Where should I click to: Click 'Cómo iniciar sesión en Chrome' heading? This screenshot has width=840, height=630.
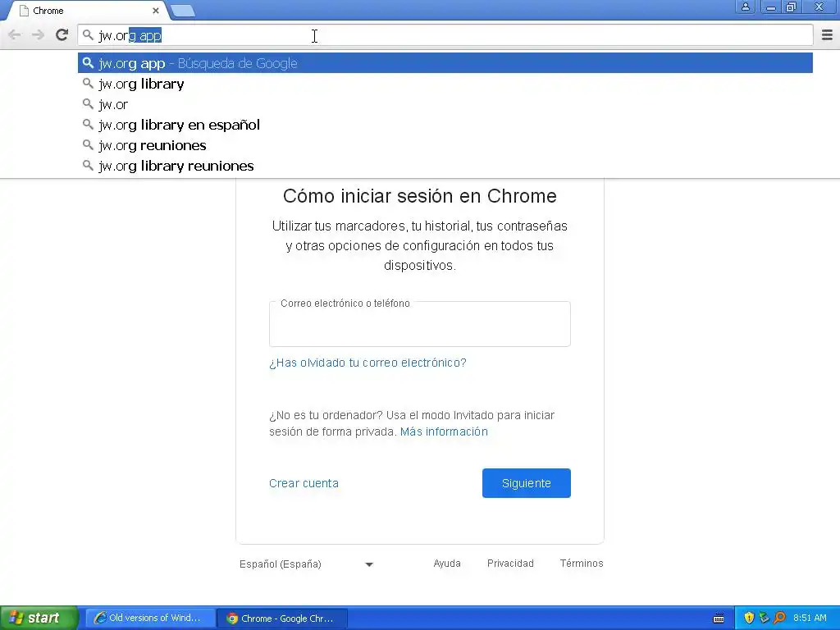(x=420, y=196)
